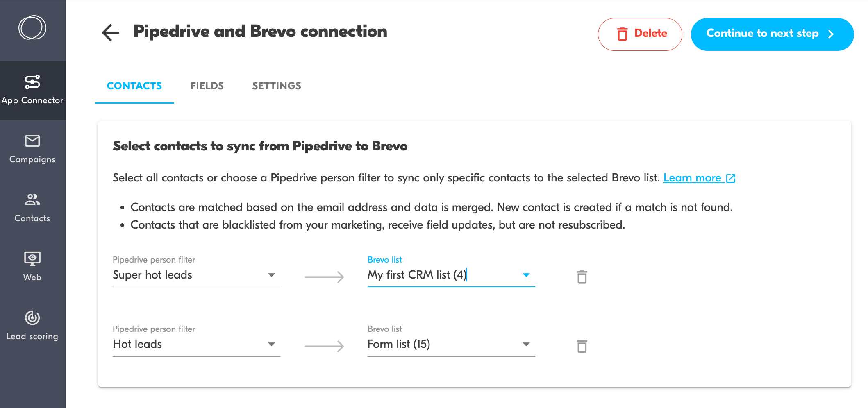Click the Brevo logo icon
The width and height of the screenshot is (868, 408).
(x=32, y=28)
